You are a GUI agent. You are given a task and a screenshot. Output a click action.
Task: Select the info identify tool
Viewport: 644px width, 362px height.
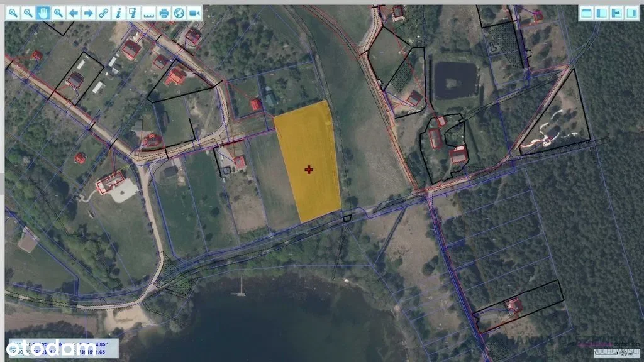pos(118,13)
